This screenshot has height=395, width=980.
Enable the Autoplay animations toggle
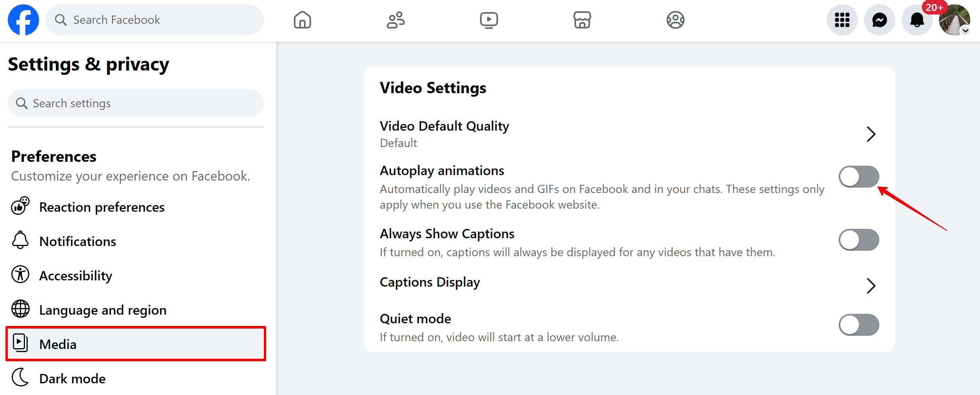[x=859, y=177]
